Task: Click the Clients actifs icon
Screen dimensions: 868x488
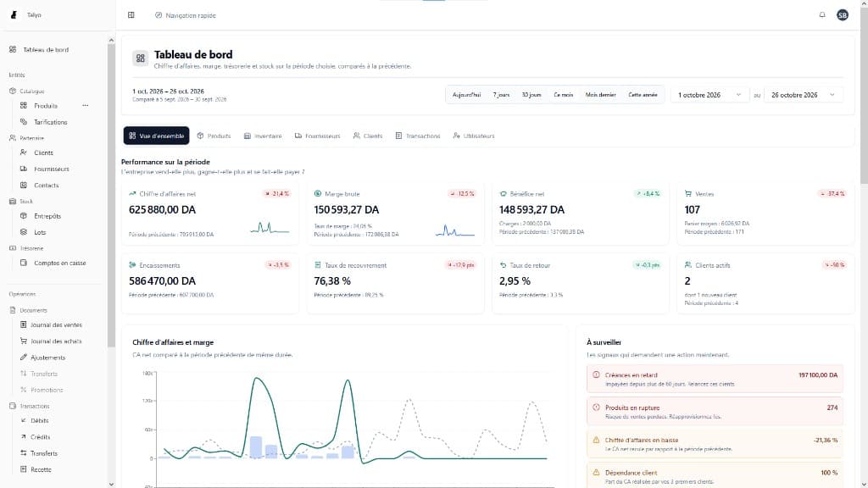Action: pos(688,265)
